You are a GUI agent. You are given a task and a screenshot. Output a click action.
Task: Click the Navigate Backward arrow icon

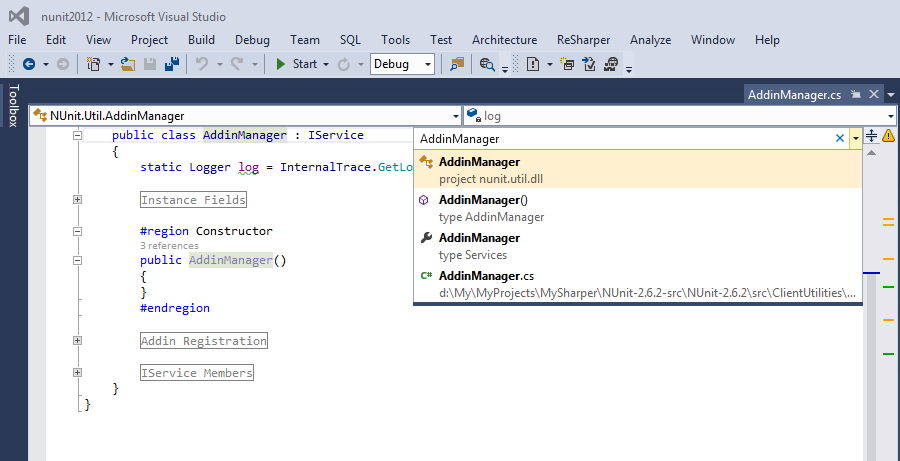(29, 64)
